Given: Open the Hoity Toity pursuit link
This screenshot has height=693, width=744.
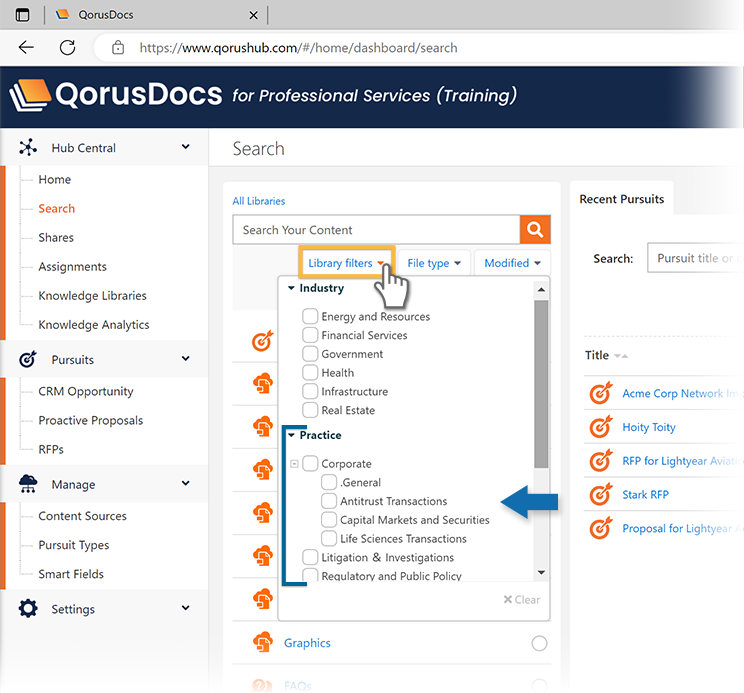Looking at the screenshot, I should [649, 427].
